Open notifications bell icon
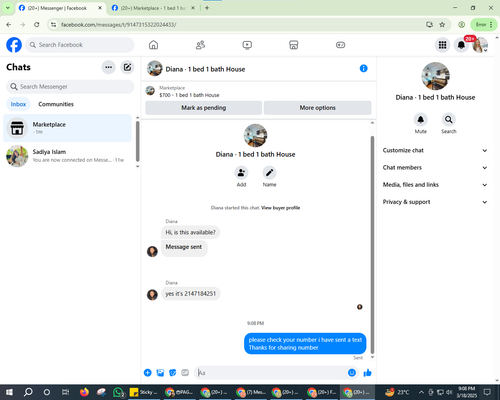This screenshot has width=500, height=400. click(x=461, y=45)
